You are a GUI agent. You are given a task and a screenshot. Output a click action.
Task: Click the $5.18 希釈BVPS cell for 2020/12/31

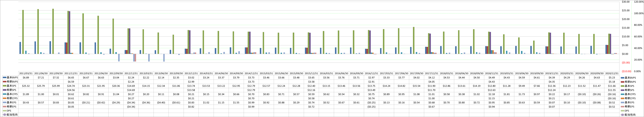612,82
